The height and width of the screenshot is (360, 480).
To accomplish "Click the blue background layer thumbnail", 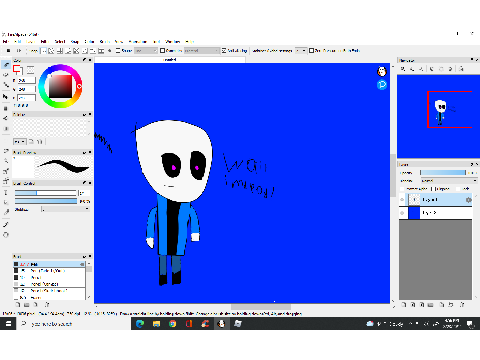I will pyautogui.click(x=414, y=213).
